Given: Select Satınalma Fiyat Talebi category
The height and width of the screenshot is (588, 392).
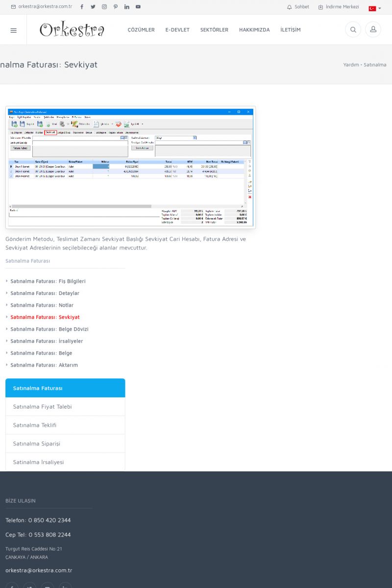Looking at the screenshot, I should pyautogui.click(x=42, y=407).
